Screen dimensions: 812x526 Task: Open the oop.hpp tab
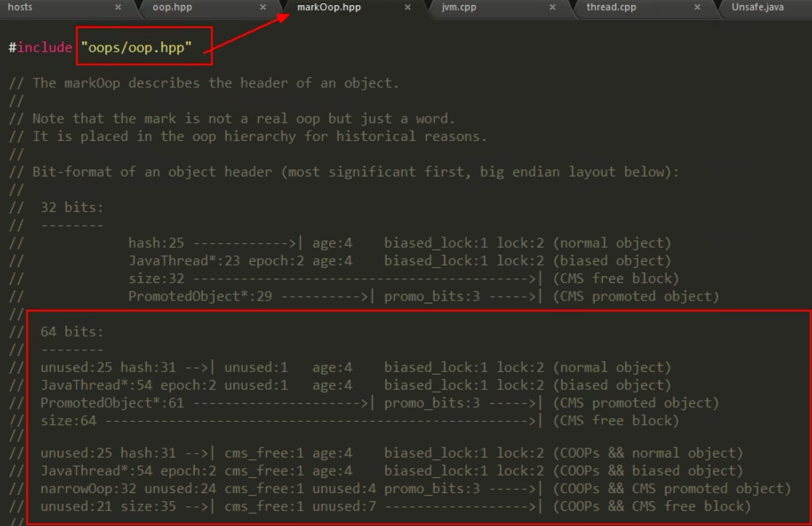click(x=172, y=7)
